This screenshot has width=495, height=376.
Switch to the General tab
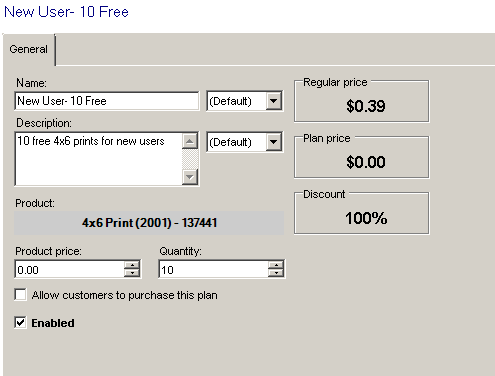coord(29,49)
